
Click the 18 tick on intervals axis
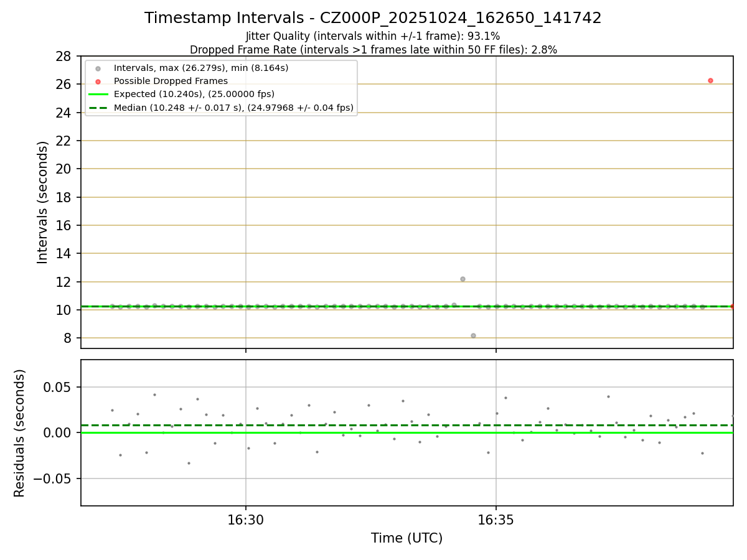tap(63, 197)
